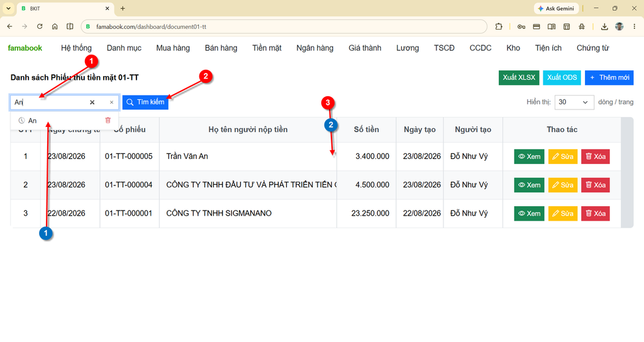View voucher 01-TT-000005 with Xem
This screenshot has width=644, height=342.
pos(529,157)
